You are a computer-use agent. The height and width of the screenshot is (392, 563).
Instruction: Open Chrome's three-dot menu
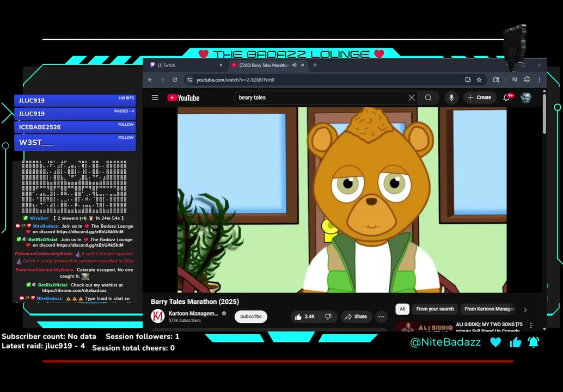point(539,79)
